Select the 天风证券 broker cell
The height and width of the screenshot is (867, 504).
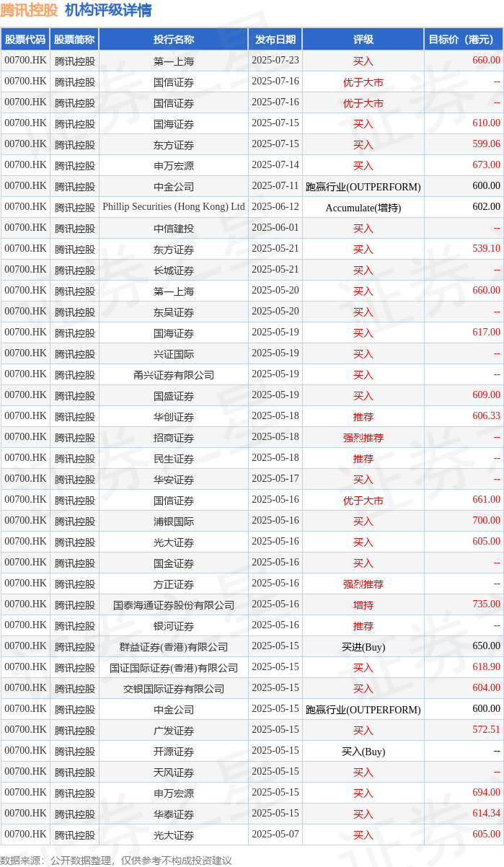(x=174, y=772)
